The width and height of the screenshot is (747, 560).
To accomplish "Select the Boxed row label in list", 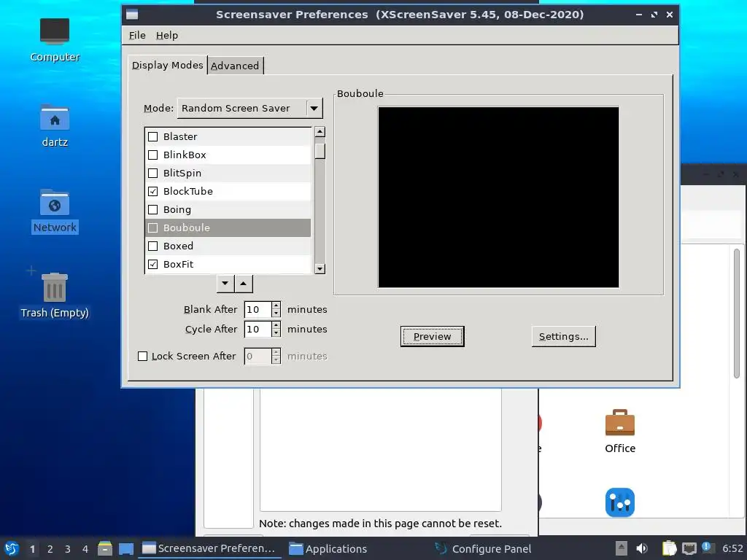I will click(178, 246).
